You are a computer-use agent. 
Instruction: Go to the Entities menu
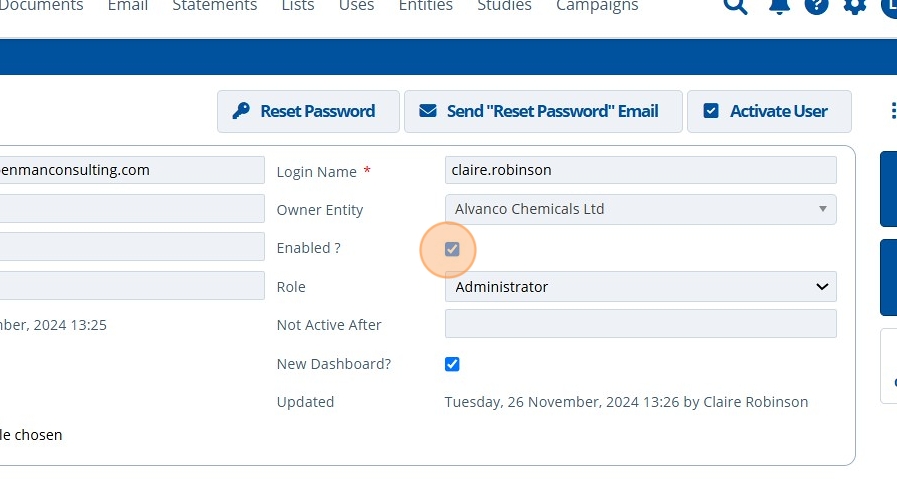pos(425,6)
